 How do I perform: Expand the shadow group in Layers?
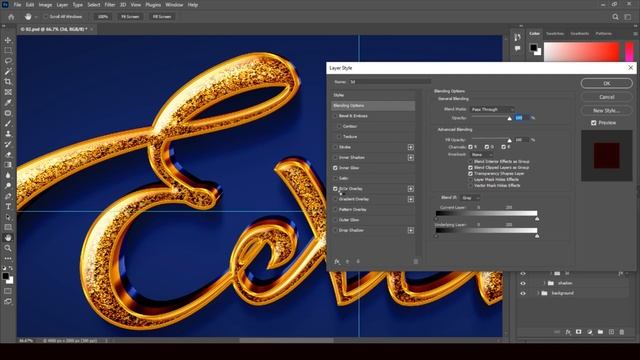pyautogui.click(x=544, y=283)
